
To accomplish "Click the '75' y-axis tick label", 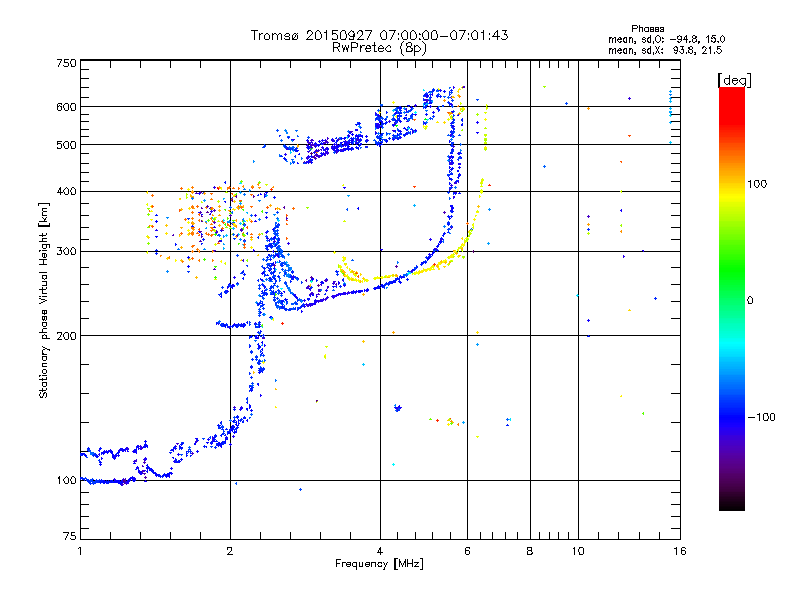I will click(70, 536).
